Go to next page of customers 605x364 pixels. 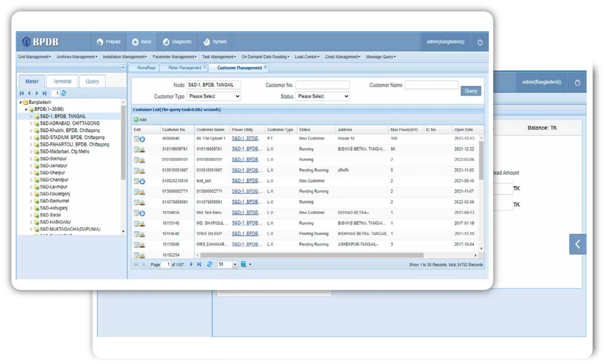pyautogui.click(x=191, y=264)
